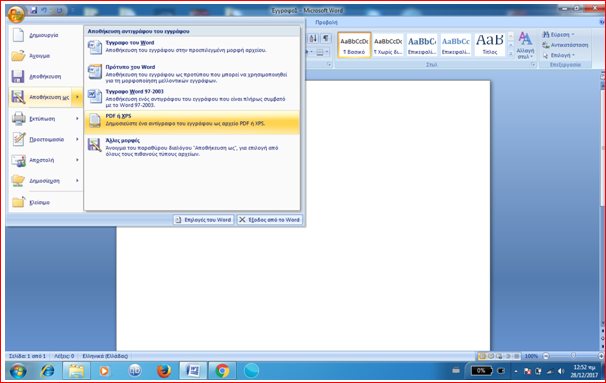The width and height of the screenshot is (606, 383).
Task: Click the Επιλογές του Word button
Action: click(x=203, y=220)
